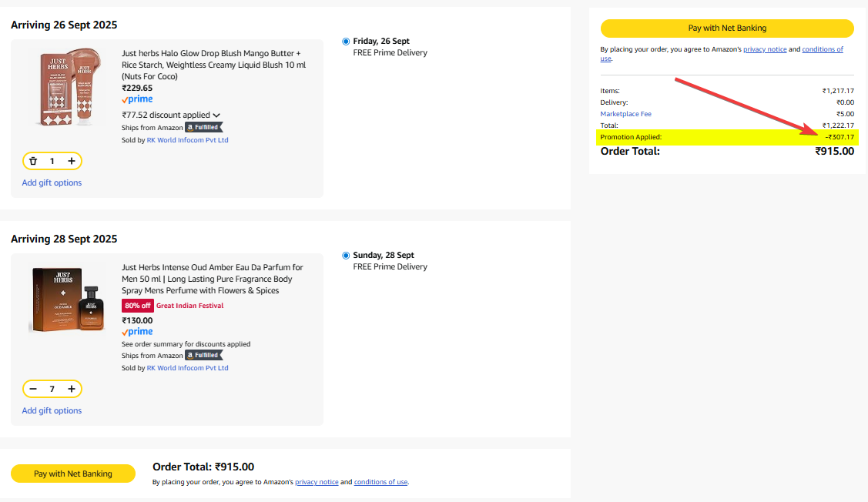Click the ₹915.00 amount in order summary
Image resolution: width=868 pixels, height=502 pixels.
(x=835, y=151)
